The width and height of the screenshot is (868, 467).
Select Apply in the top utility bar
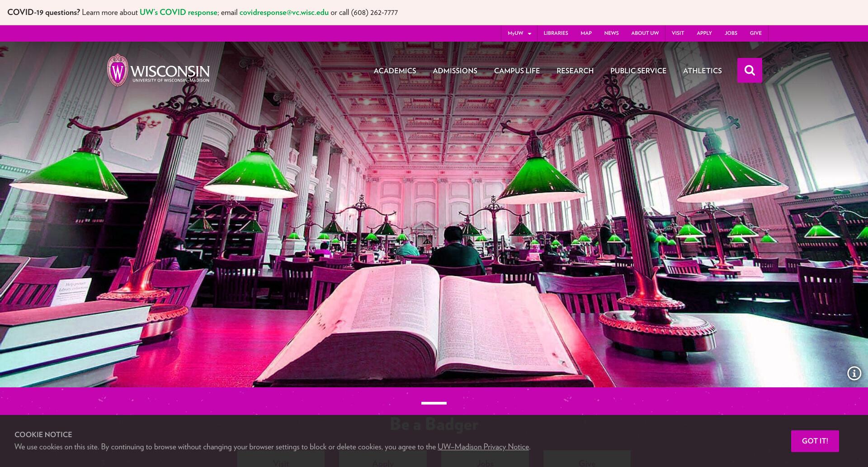[x=704, y=33]
